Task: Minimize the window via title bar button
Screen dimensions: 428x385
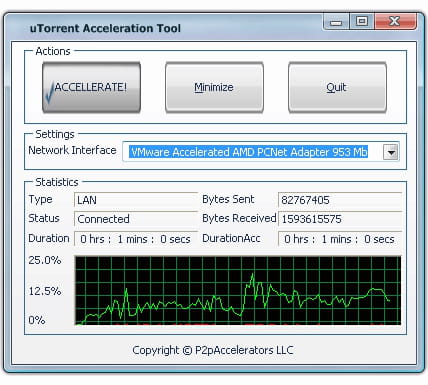Action: pos(336,22)
